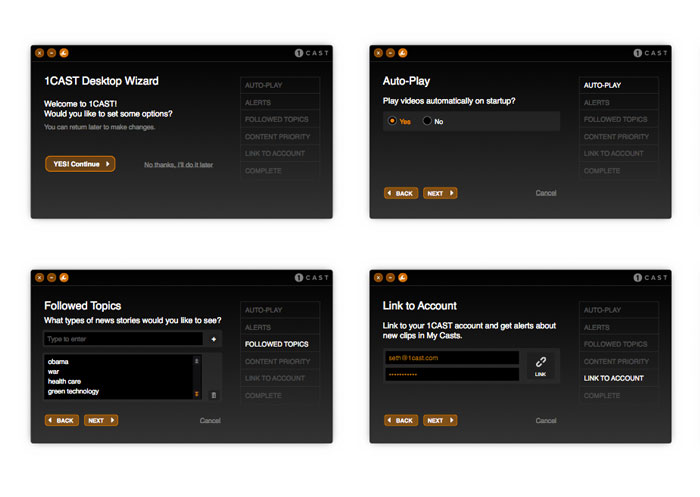Image resolution: width=700 pixels, height=497 pixels.
Task: Minimize the Auto-Play window with the orange minus button
Action: [391, 53]
